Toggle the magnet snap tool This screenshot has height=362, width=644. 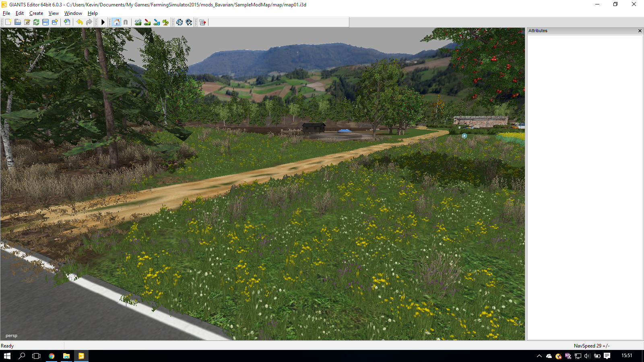click(x=126, y=22)
